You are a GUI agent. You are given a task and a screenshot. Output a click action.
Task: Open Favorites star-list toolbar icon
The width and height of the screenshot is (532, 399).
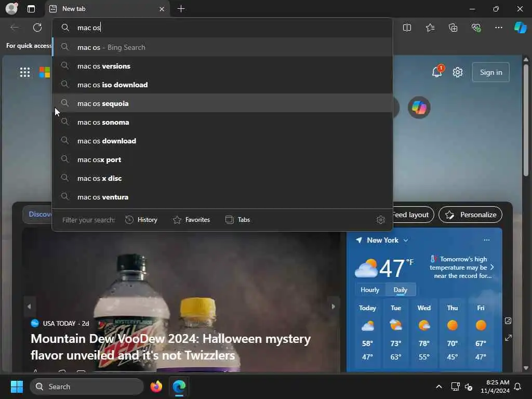point(430,28)
